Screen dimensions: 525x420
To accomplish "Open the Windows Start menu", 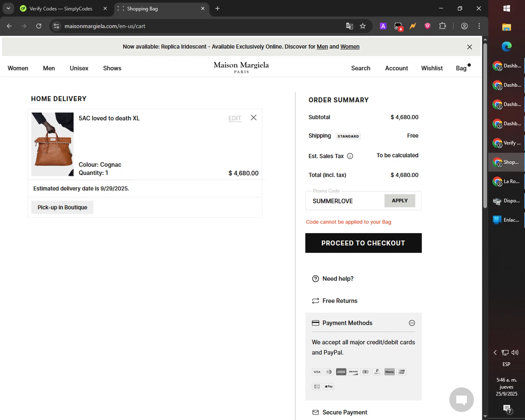I will click(x=506, y=8).
